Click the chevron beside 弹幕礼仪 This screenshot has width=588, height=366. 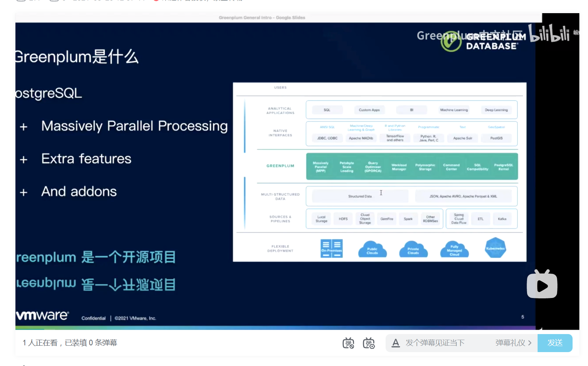click(530, 343)
